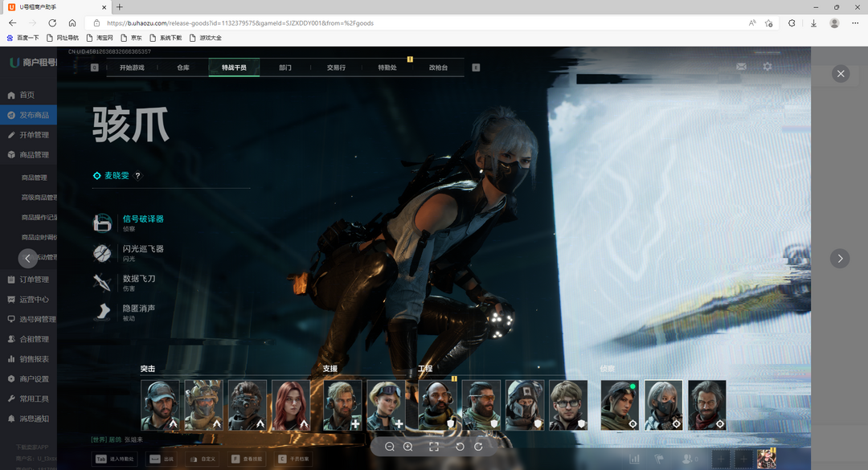The width and height of the screenshot is (868, 470).
Task: Go to 订单管理 in sidebar
Action: [x=28, y=280]
